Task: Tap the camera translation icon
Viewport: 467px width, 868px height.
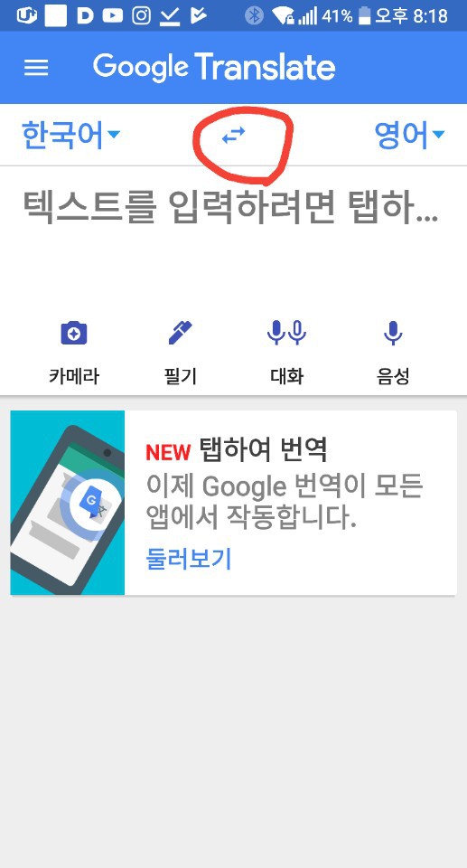Action: pos(73,334)
